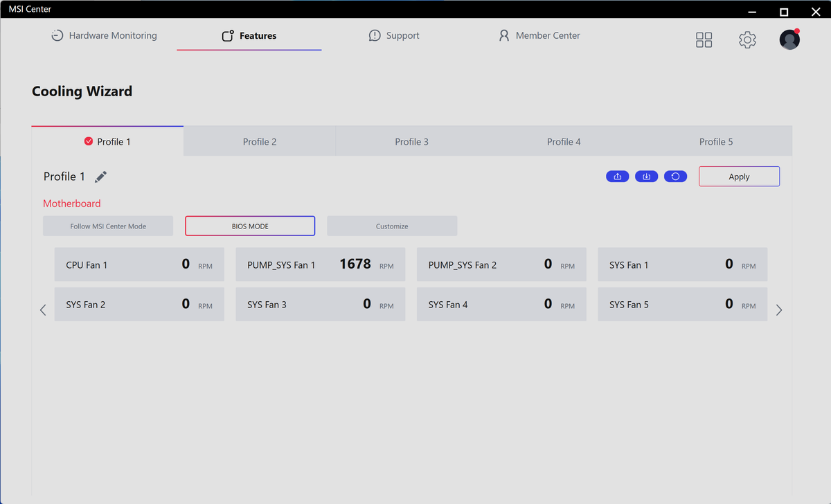Screen dimensions: 831x504
Task: Click the blue reset profile icon
Action: (x=675, y=177)
